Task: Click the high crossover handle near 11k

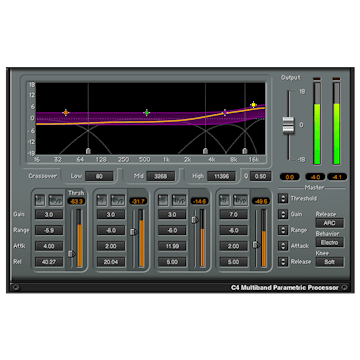Action: click(x=245, y=151)
